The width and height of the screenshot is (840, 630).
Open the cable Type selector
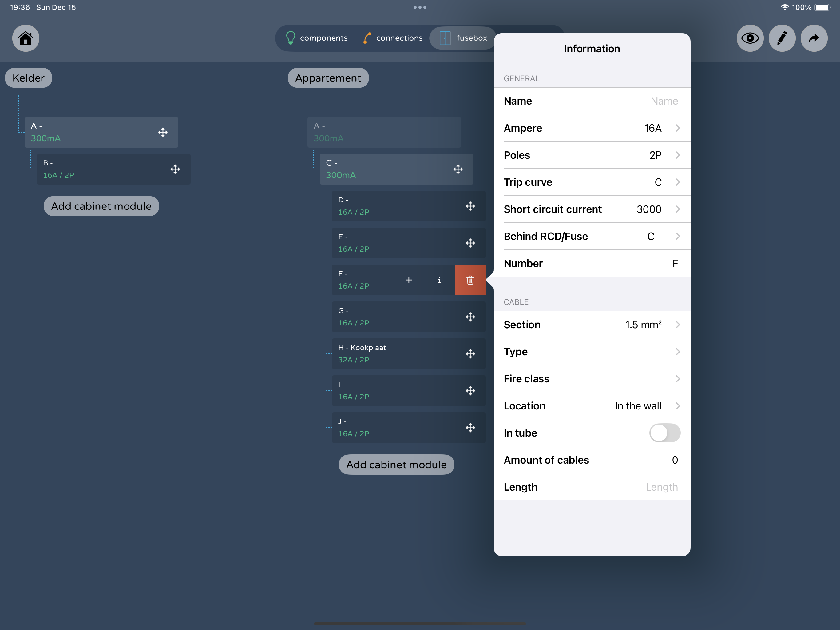tap(592, 352)
